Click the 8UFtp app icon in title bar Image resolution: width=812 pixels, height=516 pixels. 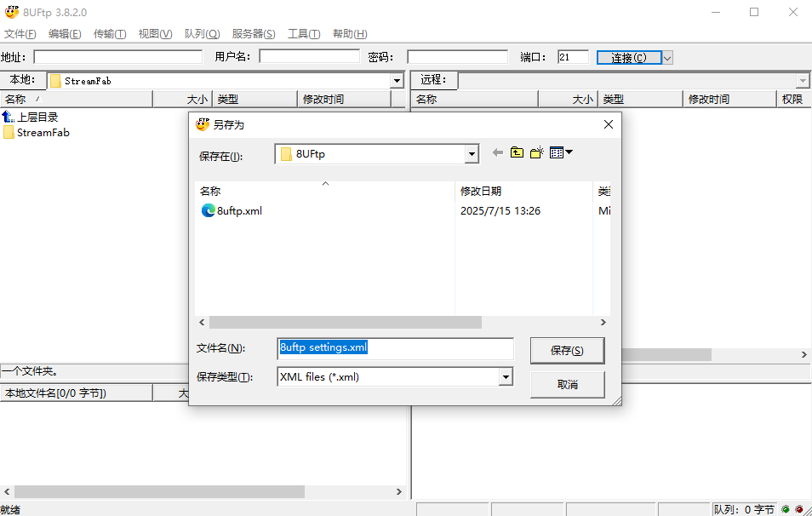[11, 12]
